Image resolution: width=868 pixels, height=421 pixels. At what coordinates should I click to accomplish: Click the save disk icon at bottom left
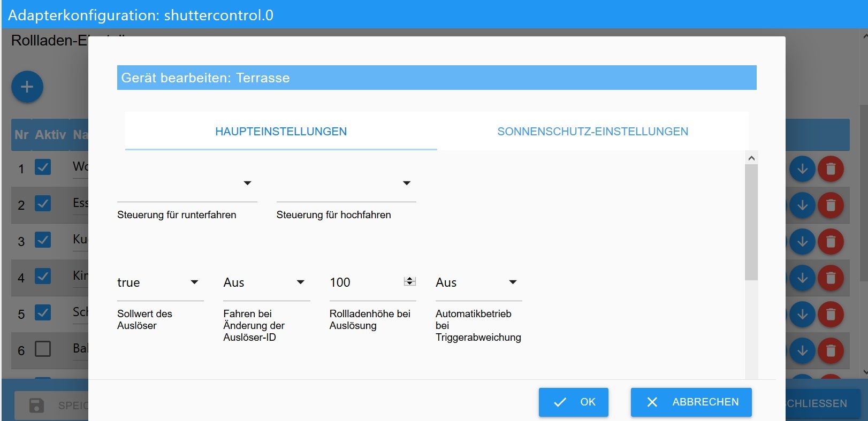(36, 405)
